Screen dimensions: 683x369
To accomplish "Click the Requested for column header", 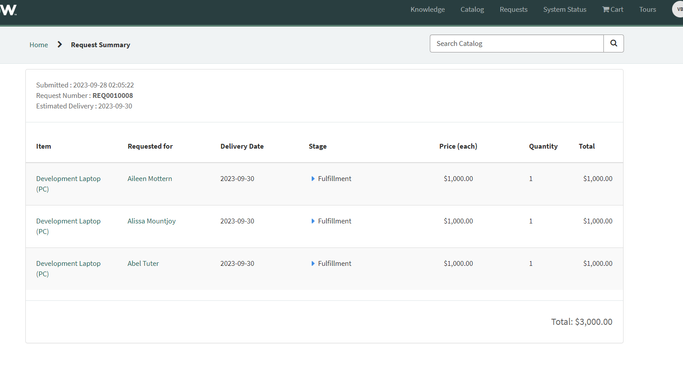I will (150, 146).
